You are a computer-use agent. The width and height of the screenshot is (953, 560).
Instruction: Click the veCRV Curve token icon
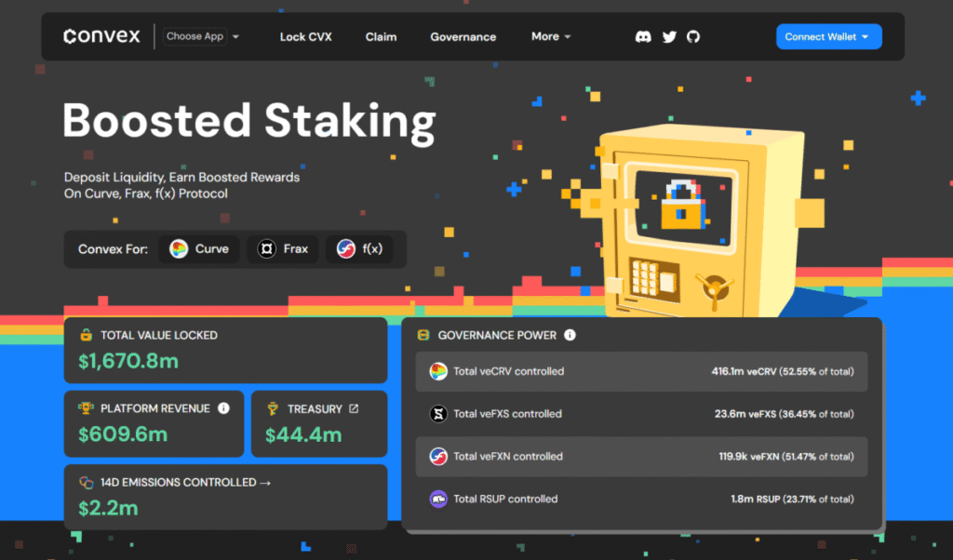click(438, 372)
